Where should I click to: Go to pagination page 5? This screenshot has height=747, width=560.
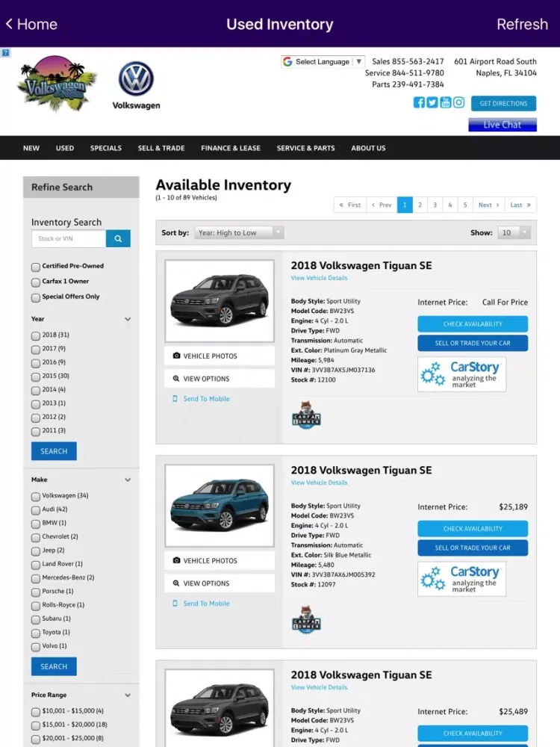tap(465, 205)
